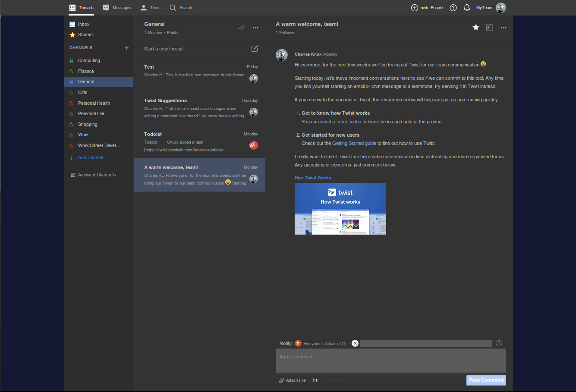Open Archived Channels
The height and width of the screenshot is (392, 576).
(x=93, y=175)
